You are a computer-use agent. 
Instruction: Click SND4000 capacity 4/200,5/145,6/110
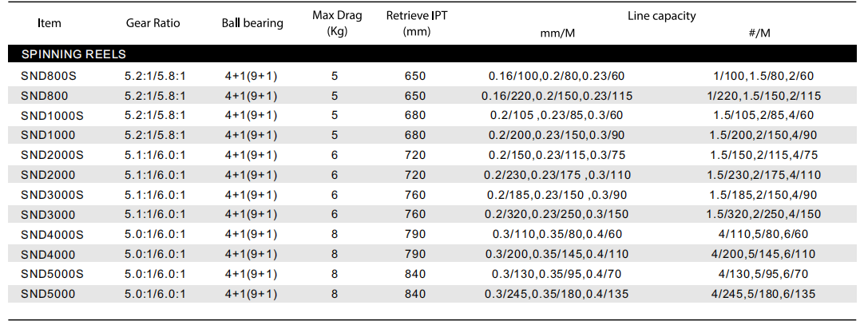coord(763,253)
